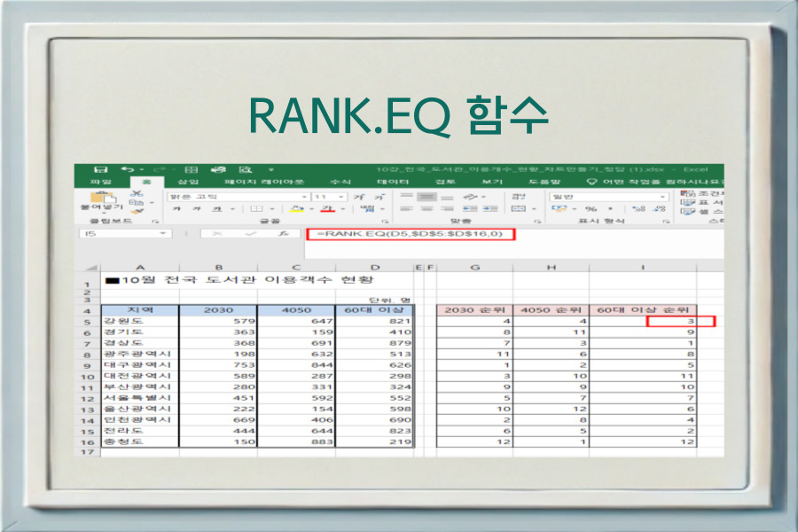Click the format as table button
798x532 pixels.
tap(701, 202)
